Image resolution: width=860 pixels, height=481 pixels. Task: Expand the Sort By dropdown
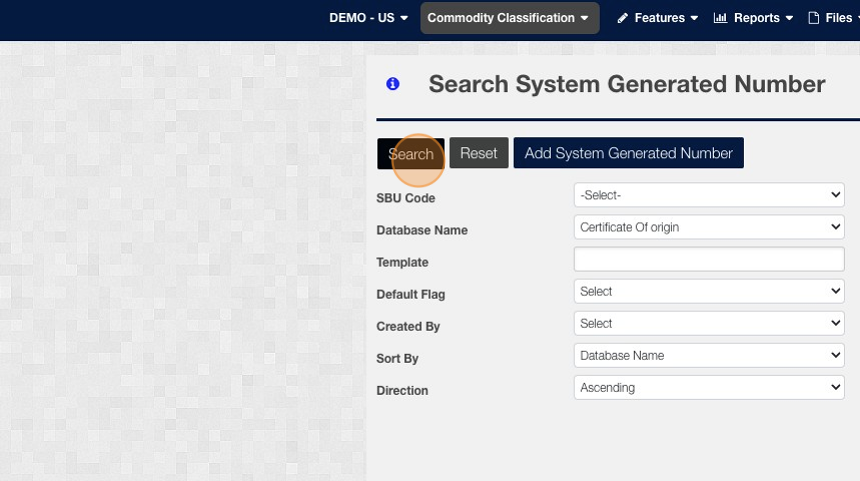click(x=709, y=355)
